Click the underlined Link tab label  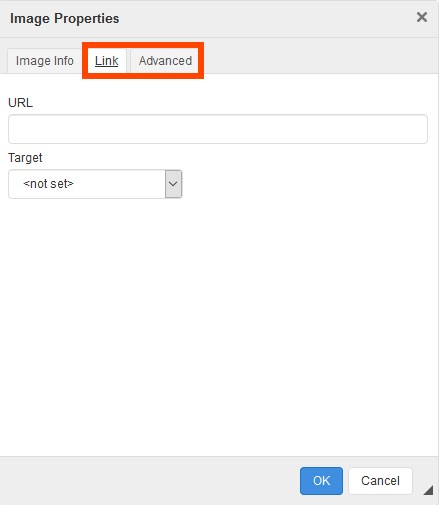tap(107, 61)
